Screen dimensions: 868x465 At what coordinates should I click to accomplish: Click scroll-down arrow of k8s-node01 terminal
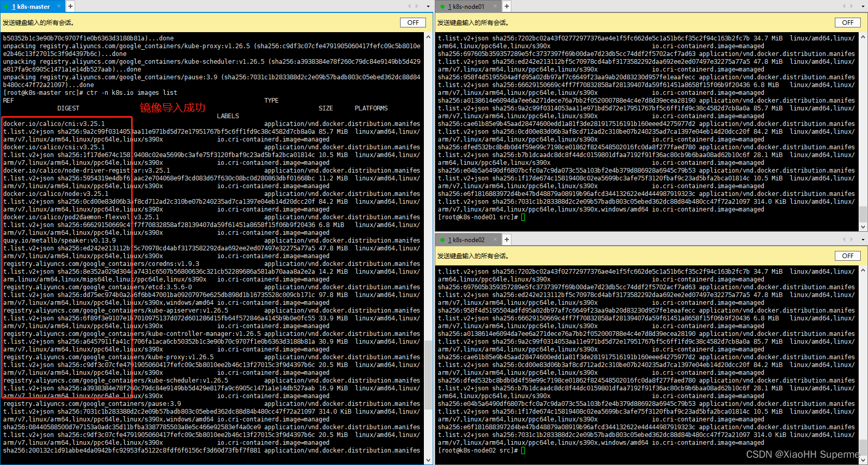(863, 227)
